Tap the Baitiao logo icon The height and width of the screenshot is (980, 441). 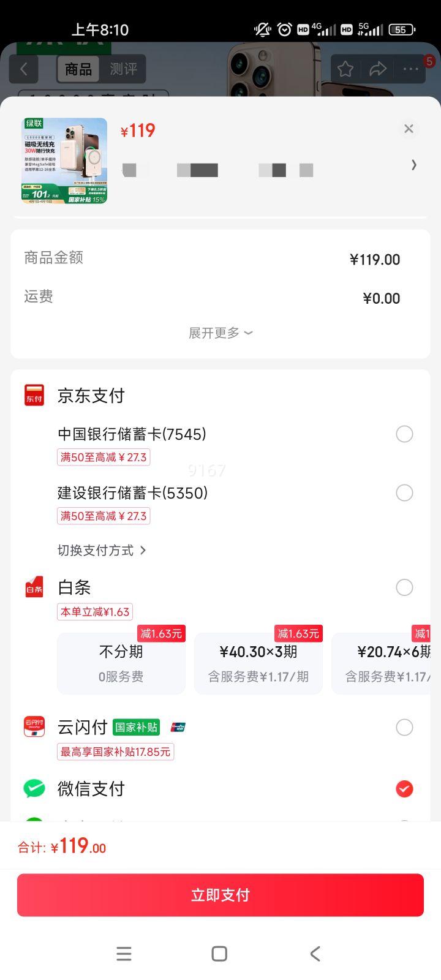(x=34, y=587)
